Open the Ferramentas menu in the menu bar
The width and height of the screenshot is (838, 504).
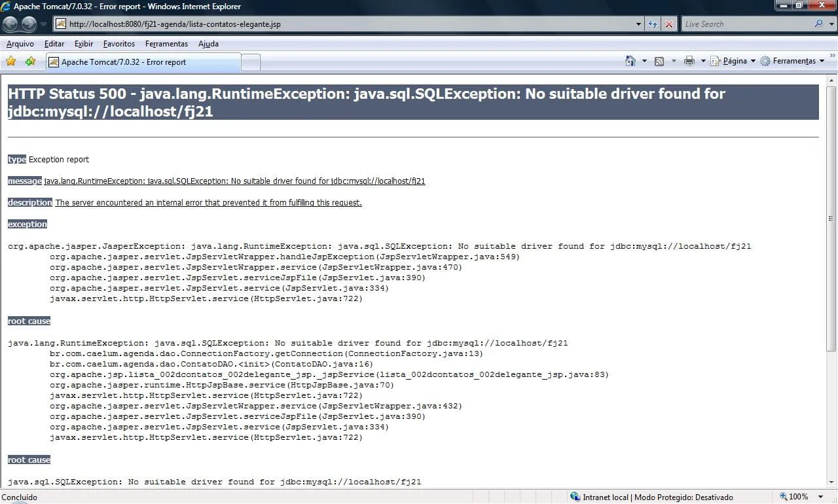pyautogui.click(x=166, y=44)
